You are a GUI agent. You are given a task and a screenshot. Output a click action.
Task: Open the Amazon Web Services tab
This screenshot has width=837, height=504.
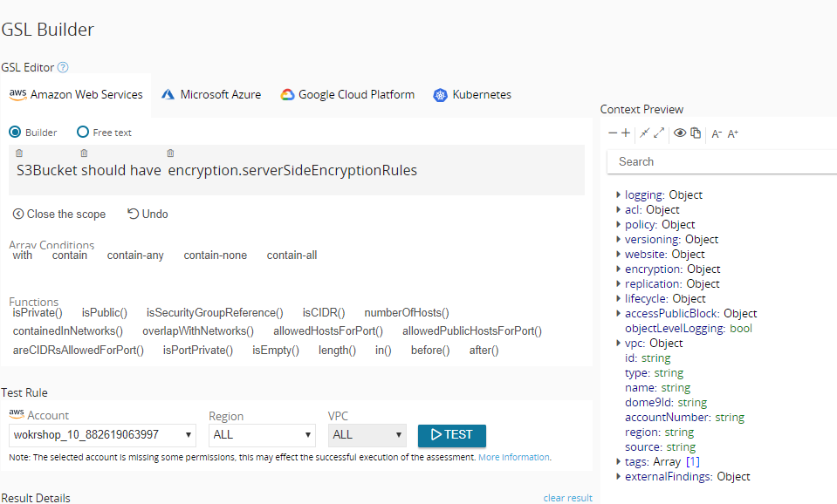(76, 95)
